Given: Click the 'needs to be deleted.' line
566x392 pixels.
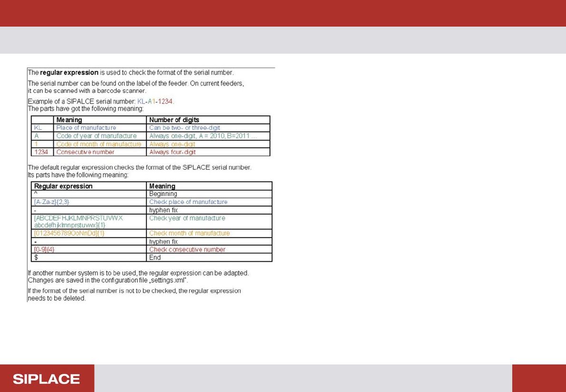Looking at the screenshot, I should pos(57,299).
